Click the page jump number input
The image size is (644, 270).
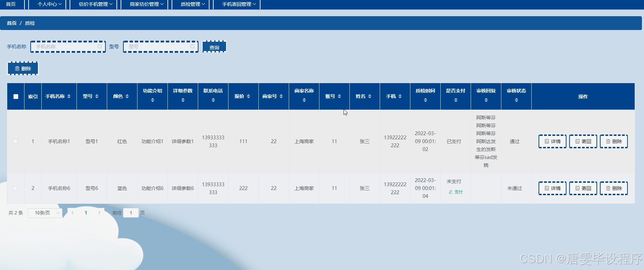point(131,213)
